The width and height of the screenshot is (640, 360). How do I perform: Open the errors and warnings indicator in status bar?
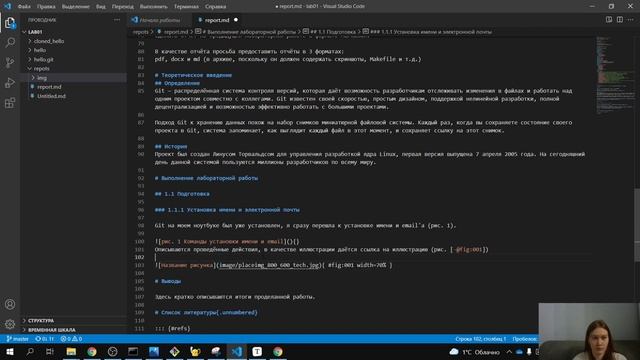71,339
